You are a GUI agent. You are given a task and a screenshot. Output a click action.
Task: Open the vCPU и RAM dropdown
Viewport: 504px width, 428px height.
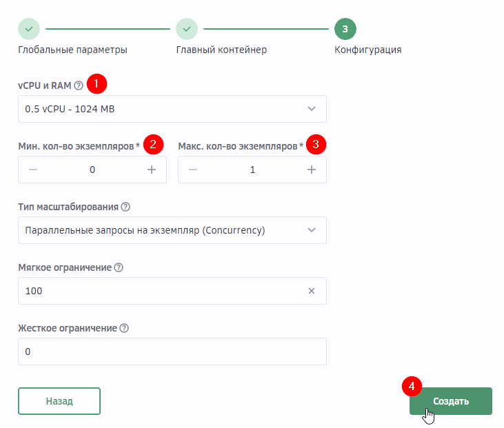[x=172, y=109]
